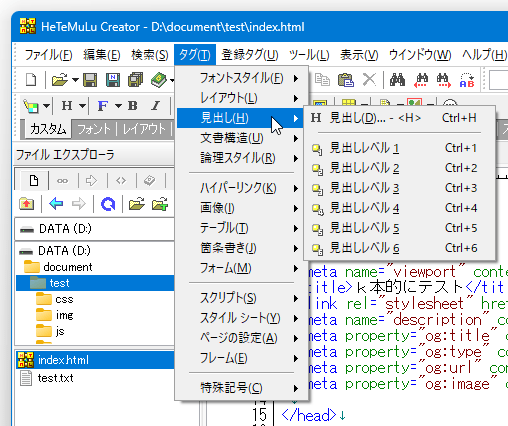Click the file view tab icon in explorer
508x426 pixels.
(x=34, y=181)
